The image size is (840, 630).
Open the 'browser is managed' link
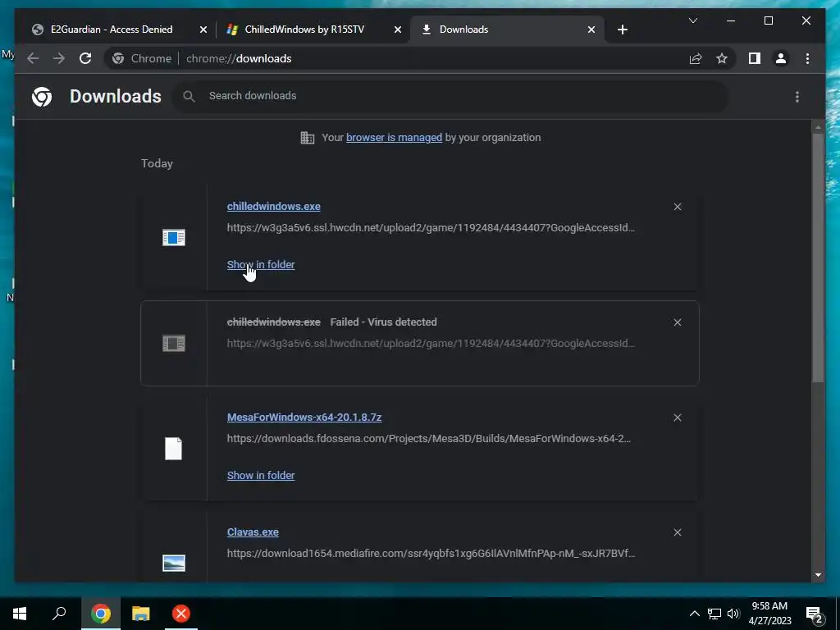(395, 138)
